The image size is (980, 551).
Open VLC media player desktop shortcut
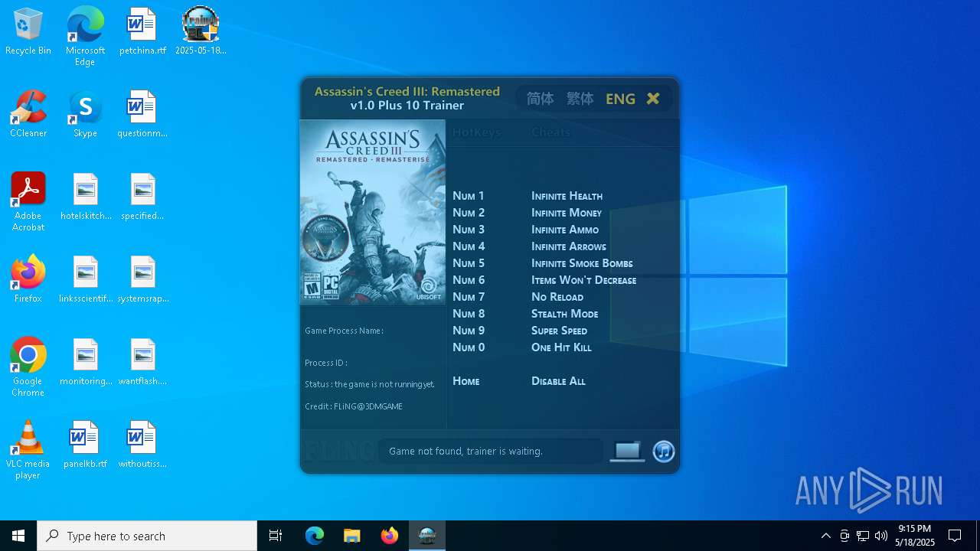point(28,450)
